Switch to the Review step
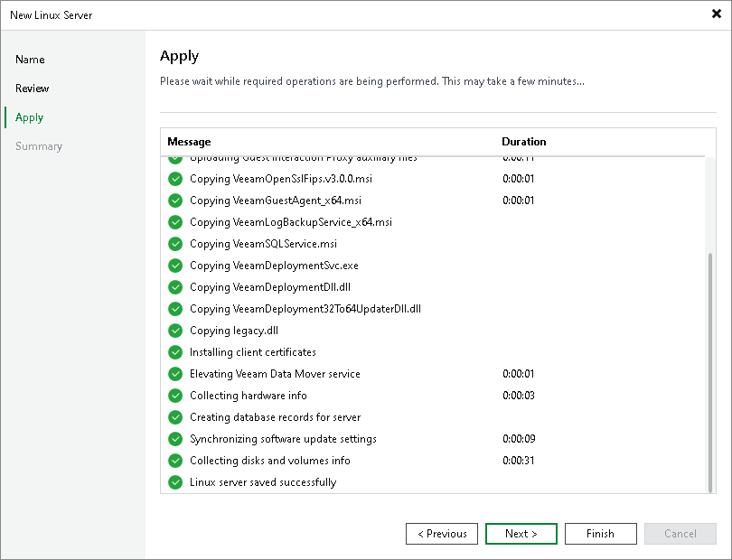The width and height of the screenshot is (732, 560). [x=32, y=89]
